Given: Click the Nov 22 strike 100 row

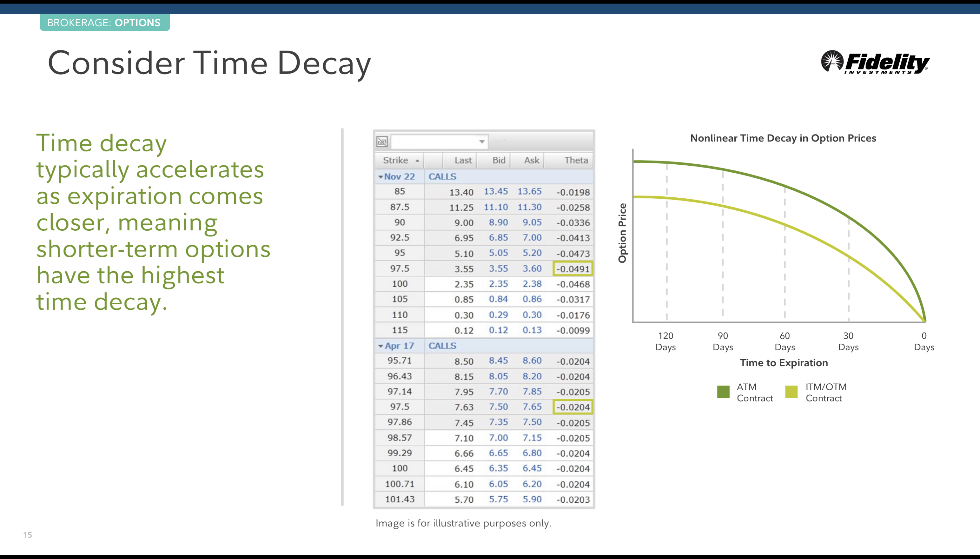Looking at the screenshot, I should tap(400, 284).
